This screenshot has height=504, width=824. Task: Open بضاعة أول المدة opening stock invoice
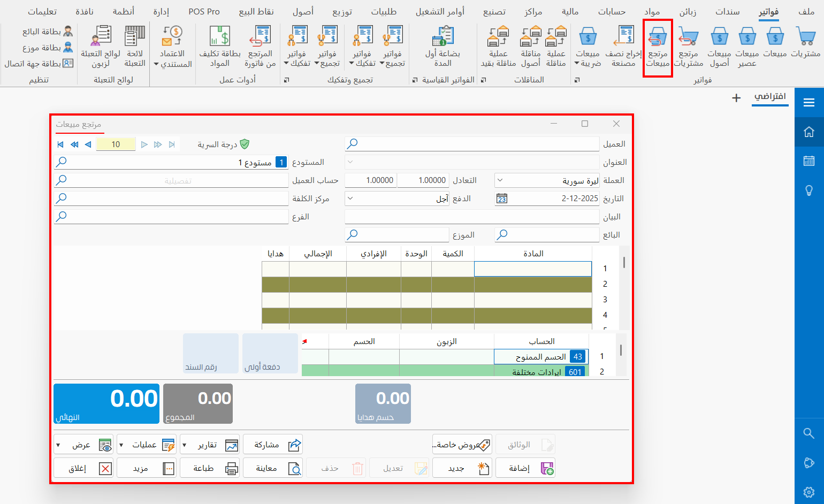[442, 47]
